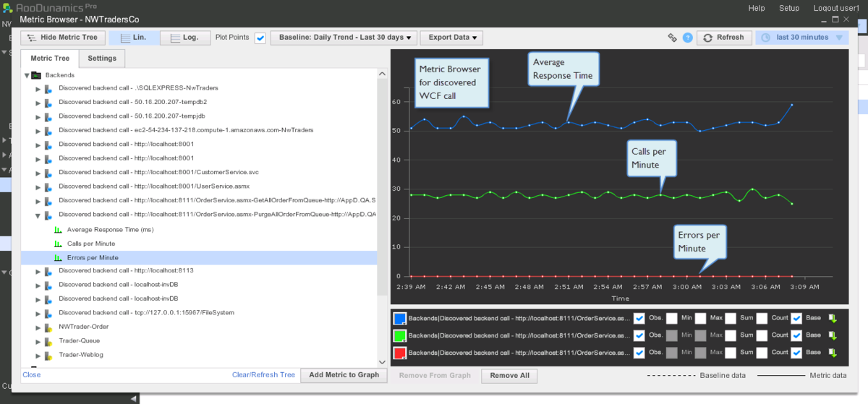
Task: Click the Hide Metric Tree button
Action: (64, 38)
